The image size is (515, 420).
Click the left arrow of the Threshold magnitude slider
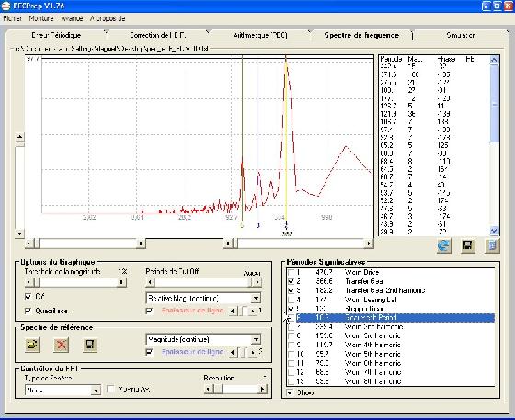click(29, 282)
